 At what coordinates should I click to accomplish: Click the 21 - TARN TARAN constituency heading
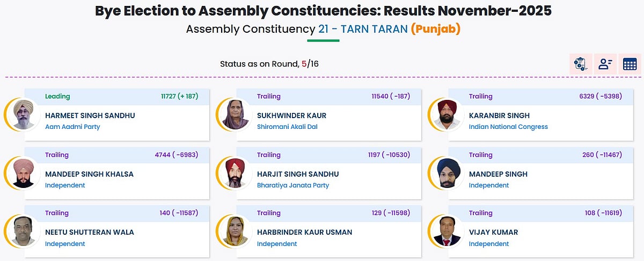363,29
